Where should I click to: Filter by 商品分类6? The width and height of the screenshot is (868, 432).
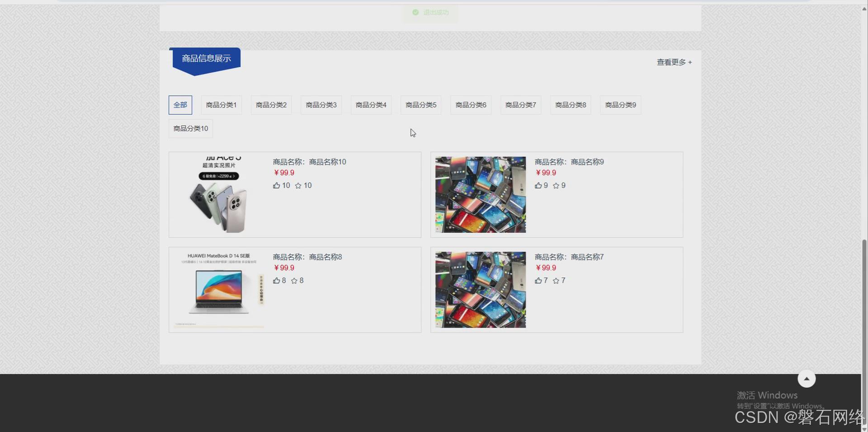coord(471,105)
